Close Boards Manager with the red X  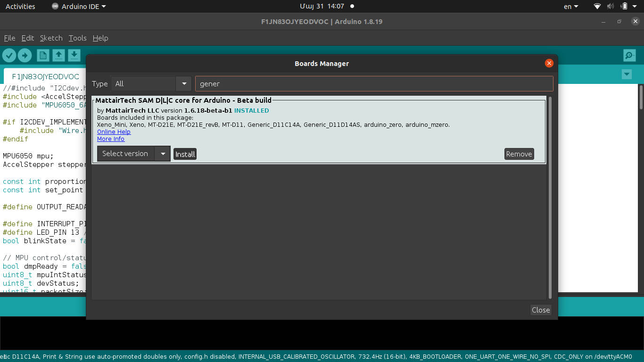coord(549,63)
